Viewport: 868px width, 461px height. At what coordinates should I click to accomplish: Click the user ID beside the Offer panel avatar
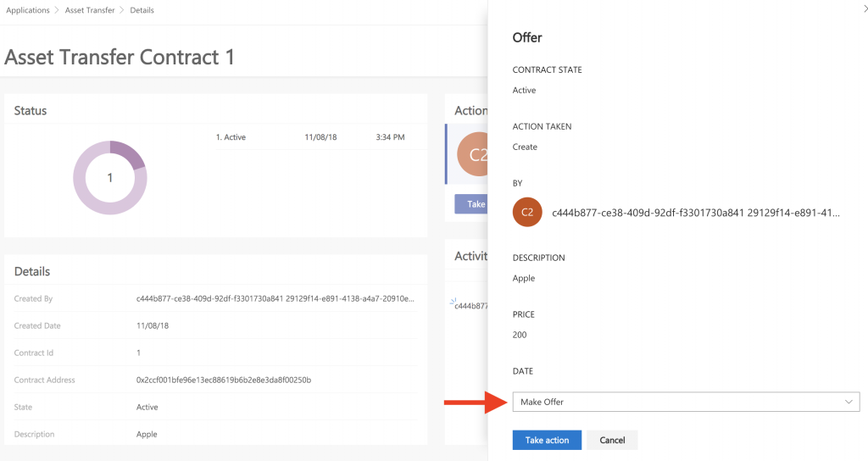click(x=696, y=213)
